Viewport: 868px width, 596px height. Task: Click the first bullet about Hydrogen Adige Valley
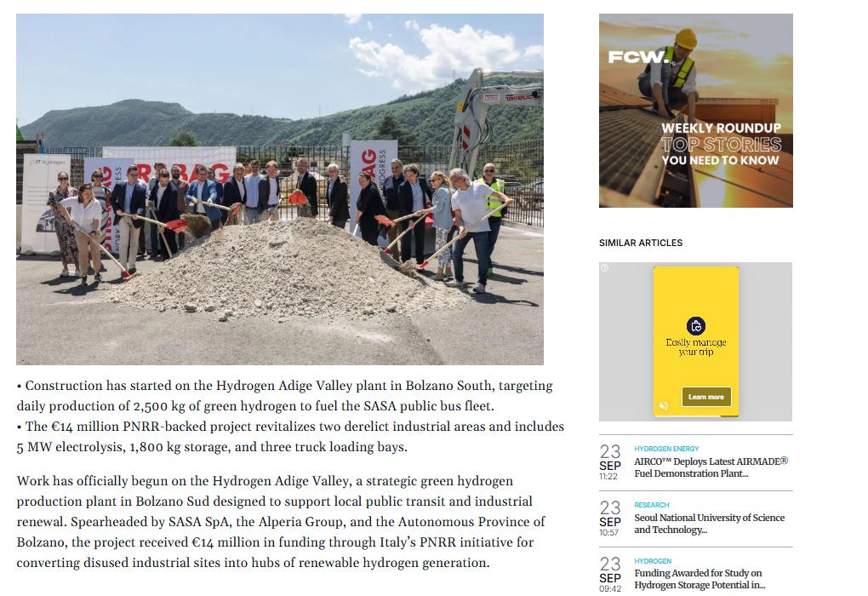click(284, 395)
